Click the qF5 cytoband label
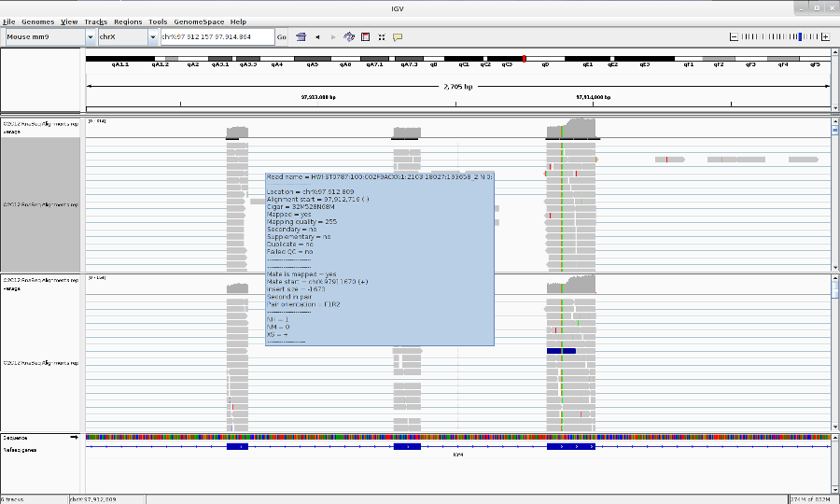The image size is (840, 504). (x=815, y=64)
